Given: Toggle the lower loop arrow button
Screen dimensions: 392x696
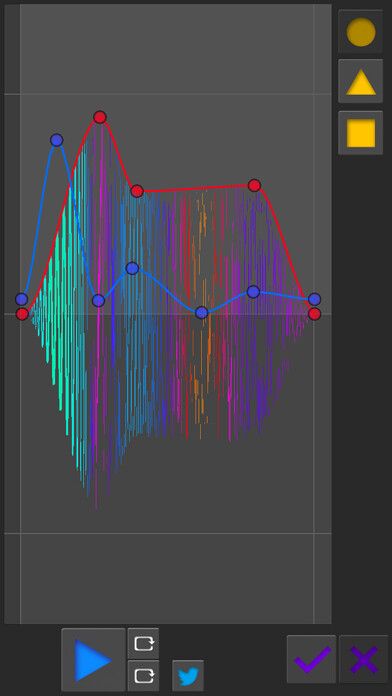Looking at the screenshot, I should 143,676.
